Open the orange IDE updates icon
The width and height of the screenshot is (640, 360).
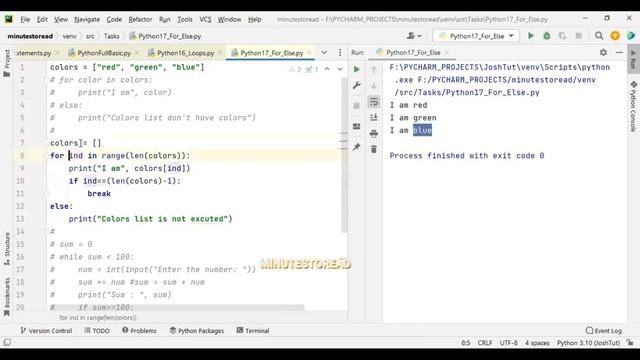click(615, 36)
